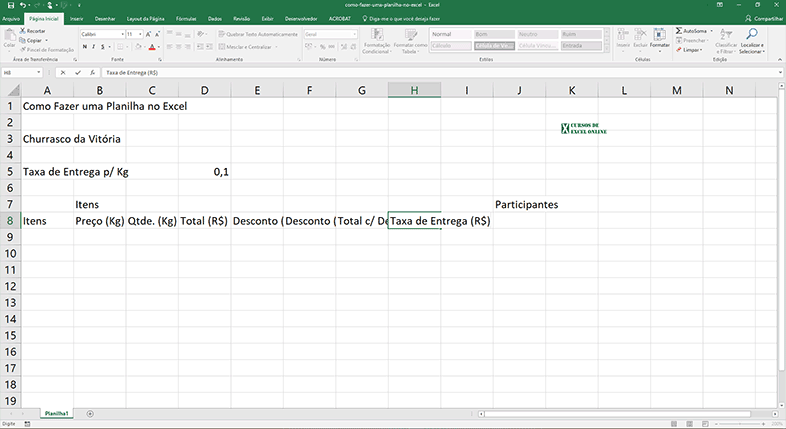Switch to the Layout da Página tab
This screenshot has height=429, width=786.
[145, 19]
